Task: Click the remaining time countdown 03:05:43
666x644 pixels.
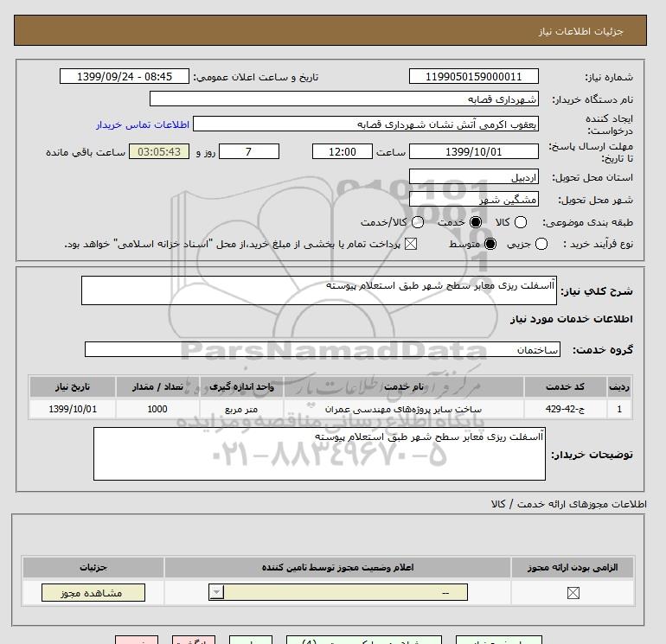Action: coord(159,151)
